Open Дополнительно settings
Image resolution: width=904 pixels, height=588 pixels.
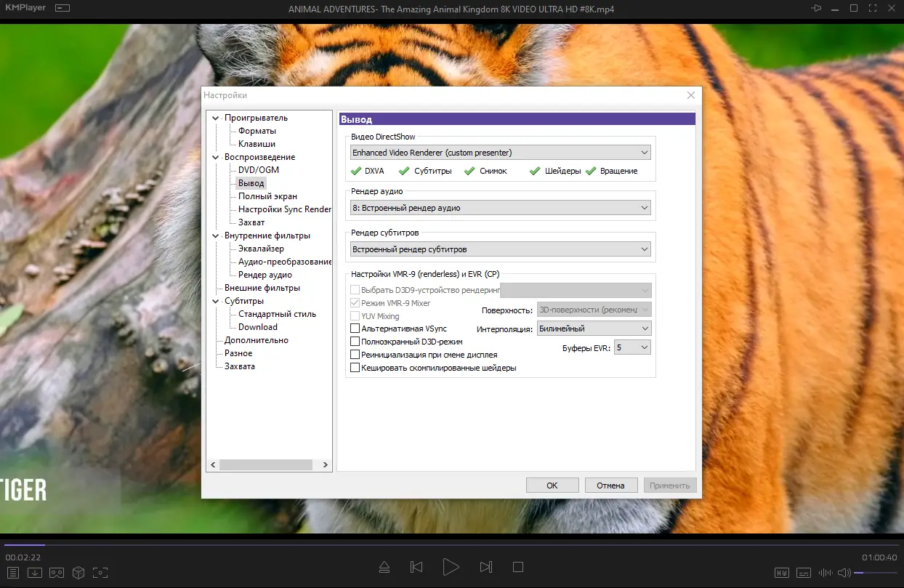coord(257,340)
